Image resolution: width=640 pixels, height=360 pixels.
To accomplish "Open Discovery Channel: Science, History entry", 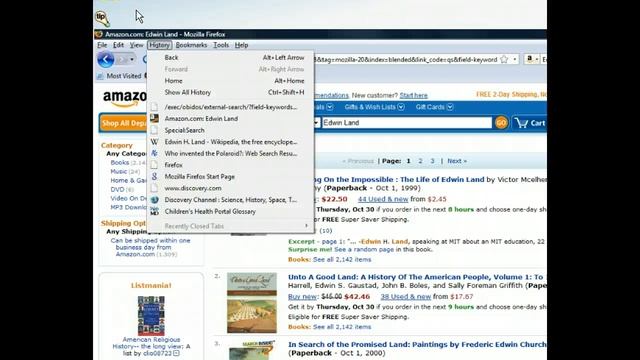I will click(x=231, y=200).
